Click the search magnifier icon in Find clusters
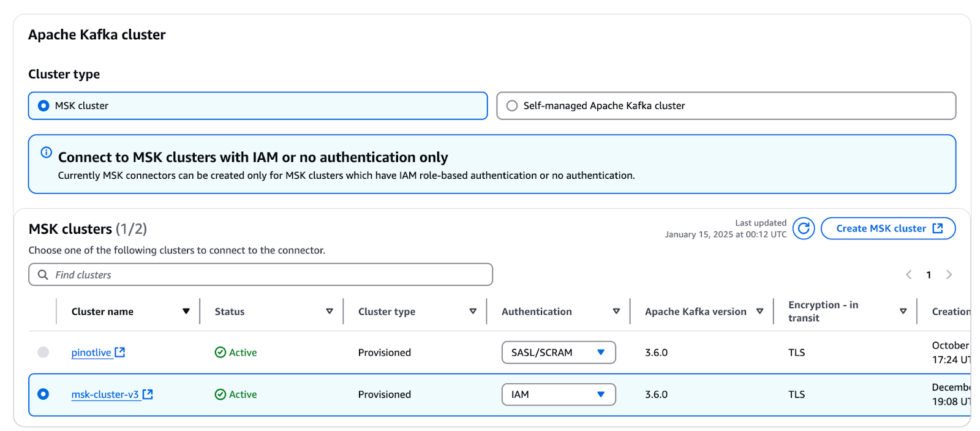980x431 pixels. click(43, 275)
